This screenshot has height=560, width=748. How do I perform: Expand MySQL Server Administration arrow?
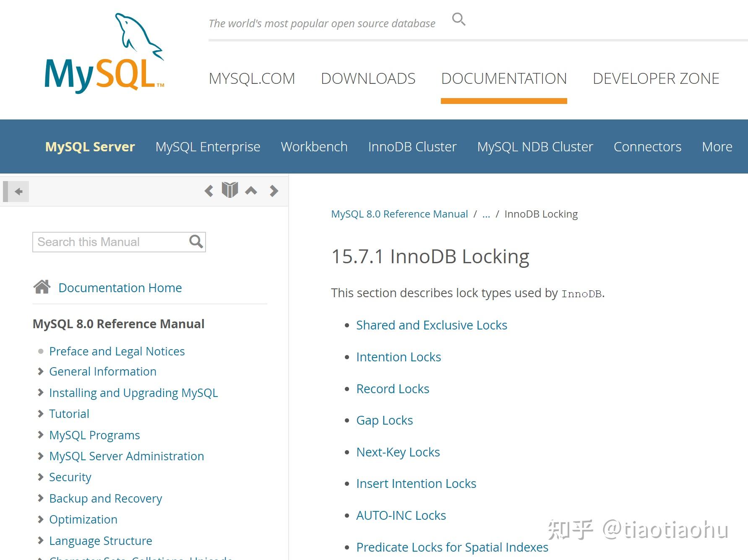(41, 456)
